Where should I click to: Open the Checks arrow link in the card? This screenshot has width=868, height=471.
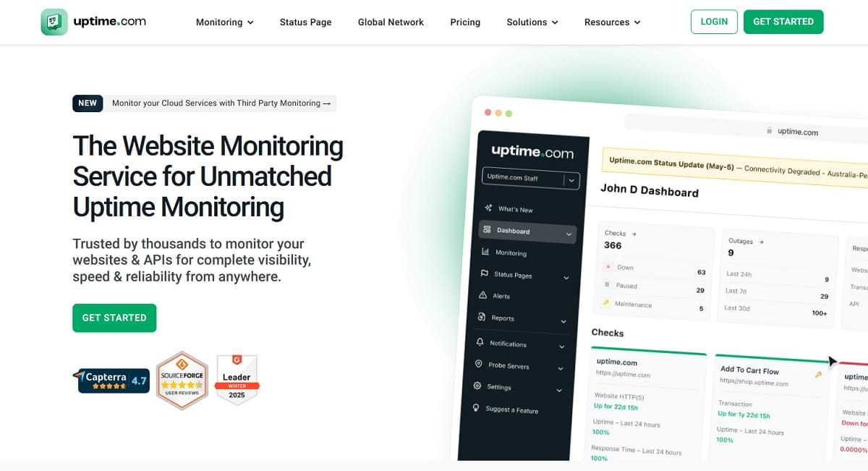pos(634,234)
